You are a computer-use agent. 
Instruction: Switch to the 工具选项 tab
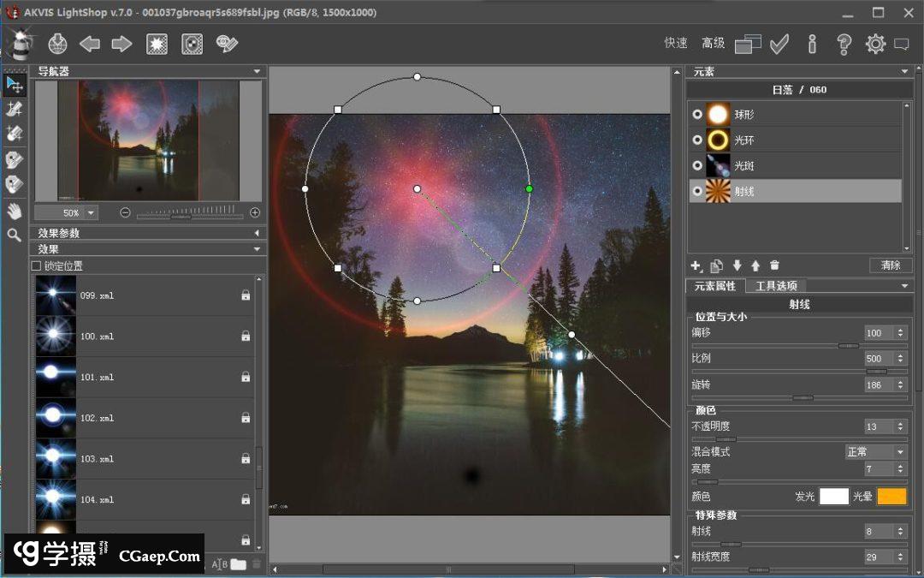pyautogui.click(x=776, y=286)
